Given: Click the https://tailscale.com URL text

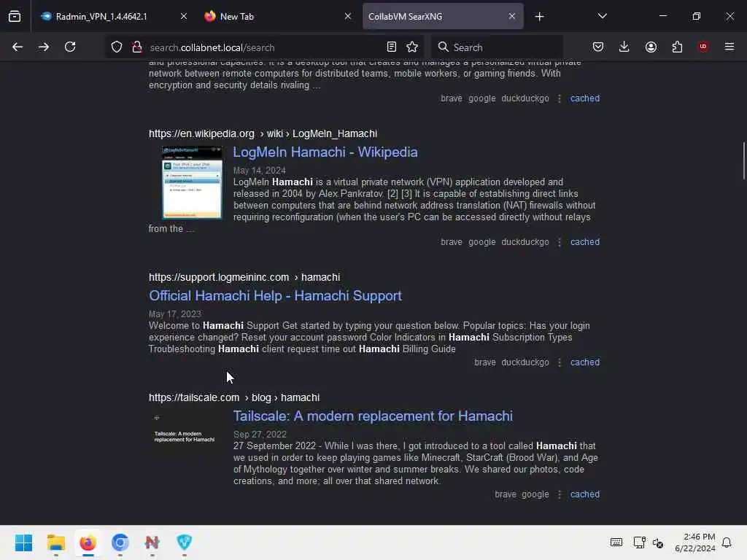Looking at the screenshot, I should tap(194, 397).
